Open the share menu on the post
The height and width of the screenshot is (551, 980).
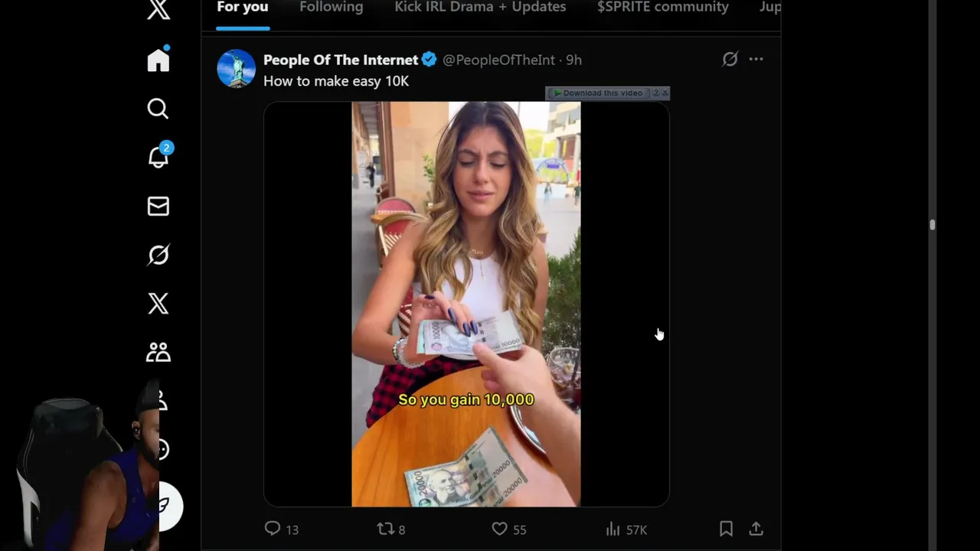pos(756,529)
